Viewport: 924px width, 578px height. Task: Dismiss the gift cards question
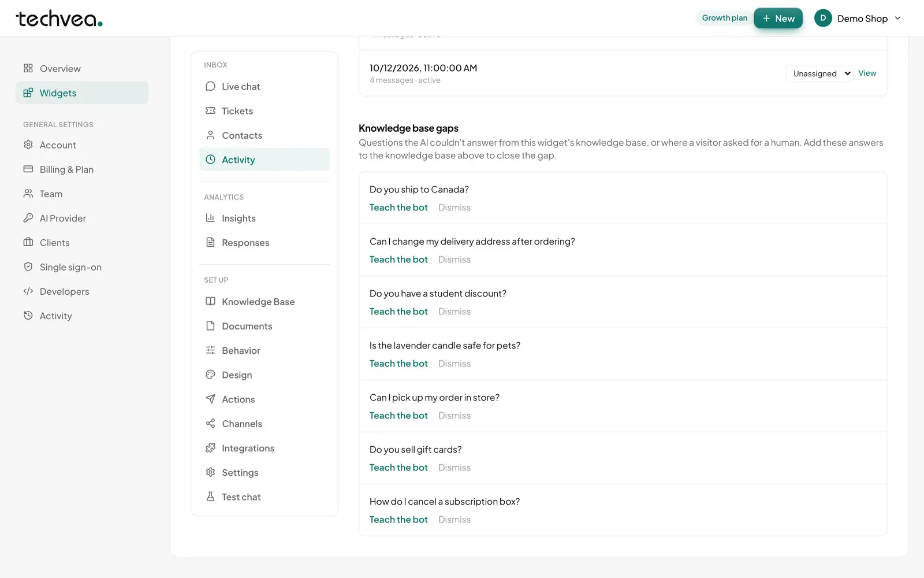click(x=454, y=468)
